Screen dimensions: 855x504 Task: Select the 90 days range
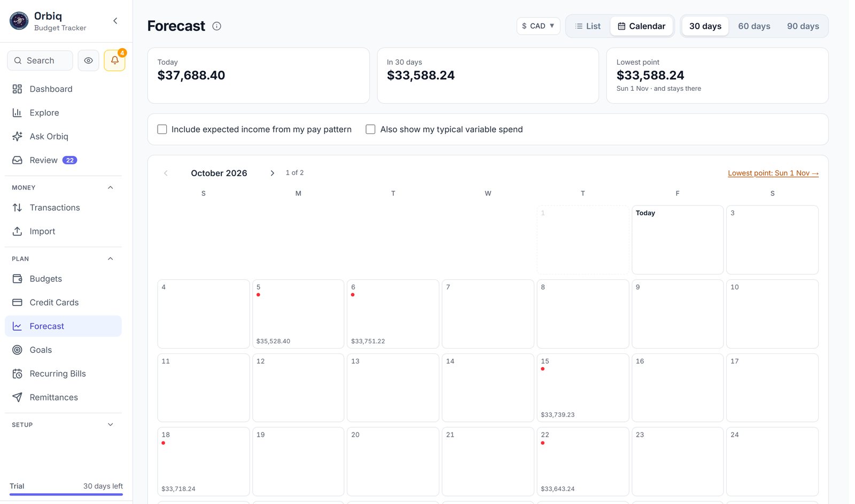(x=803, y=26)
